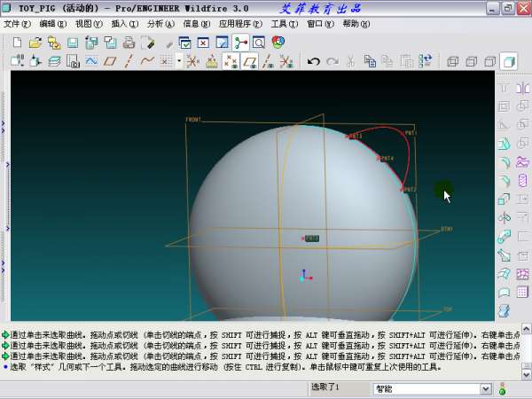Open the 应用程序 (Applications) menu
Screen dimensions: 532x399
click(239, 23)
